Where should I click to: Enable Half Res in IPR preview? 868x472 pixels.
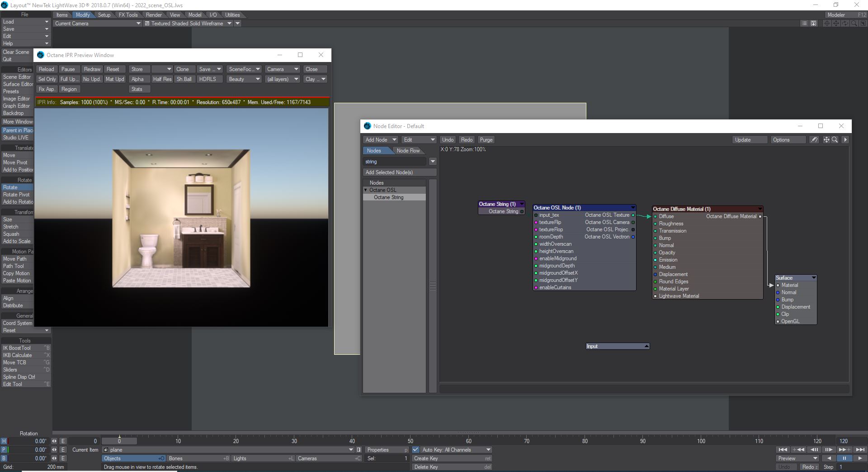tap(162, 79)
